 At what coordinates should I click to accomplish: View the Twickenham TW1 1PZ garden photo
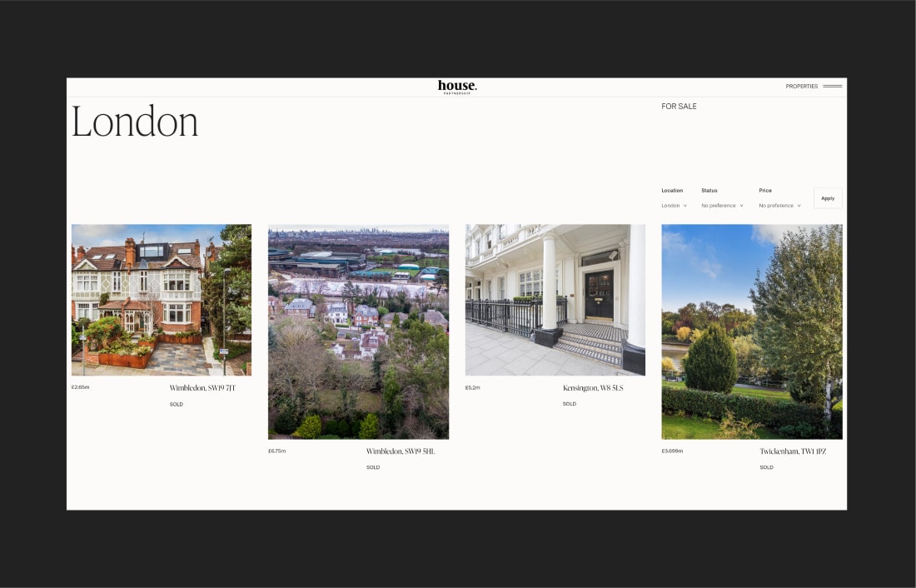coord(751,331)
